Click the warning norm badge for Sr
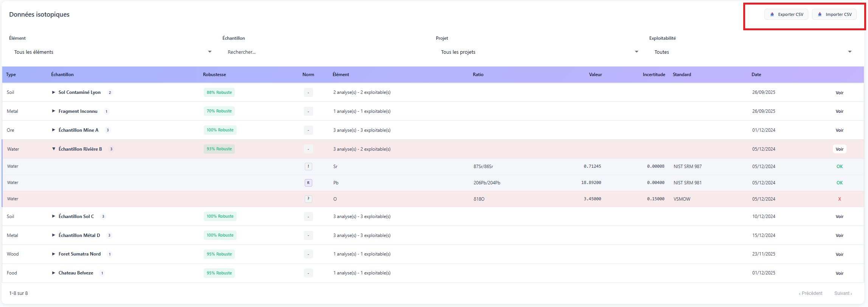868x307 pixels. (x=308, y=167)
